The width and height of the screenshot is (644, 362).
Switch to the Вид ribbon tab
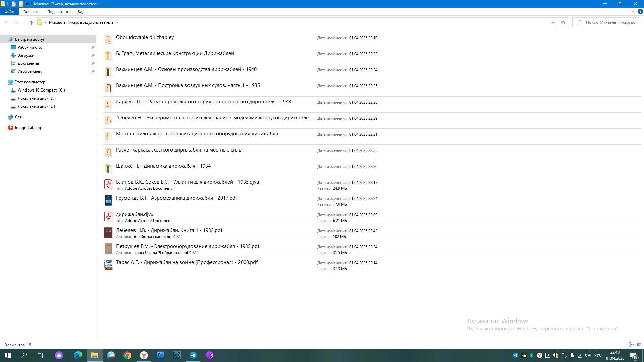(x=81, y=12)
